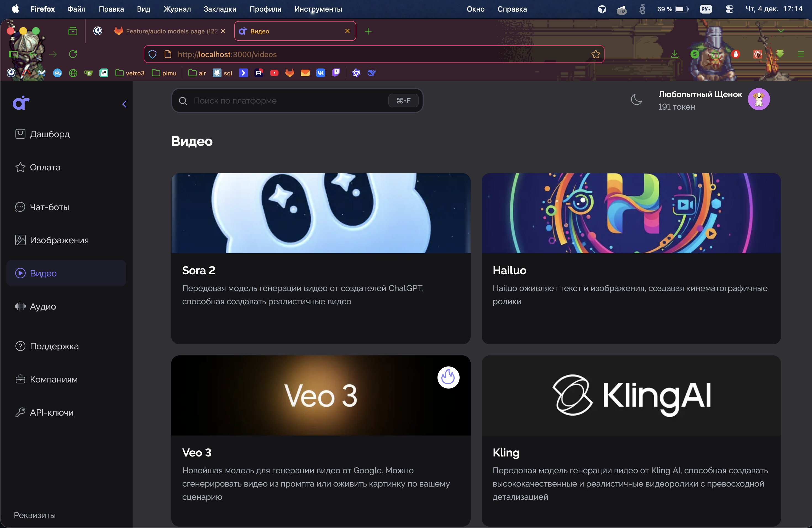Go back to the previous page
Image resolution: width=812 pixels, height=528 pixels.
pyautogui.click(x=33, y=54)
